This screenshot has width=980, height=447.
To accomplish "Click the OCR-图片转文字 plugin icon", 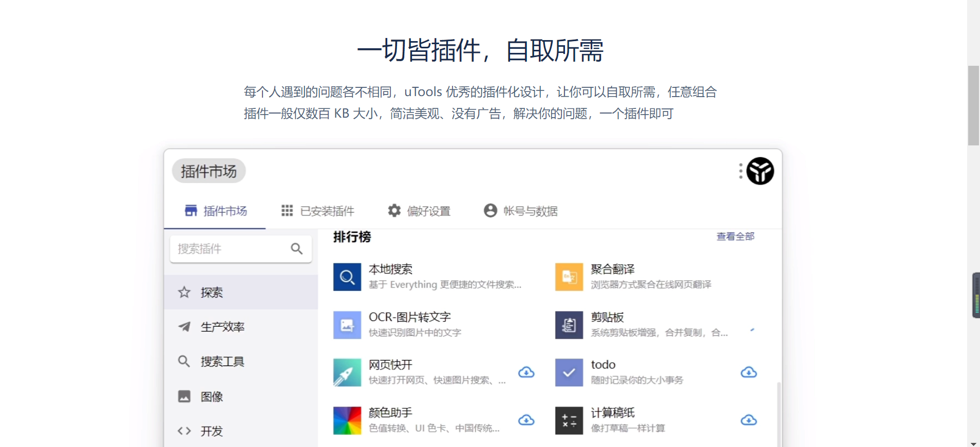I will click(x=347, y=325).
